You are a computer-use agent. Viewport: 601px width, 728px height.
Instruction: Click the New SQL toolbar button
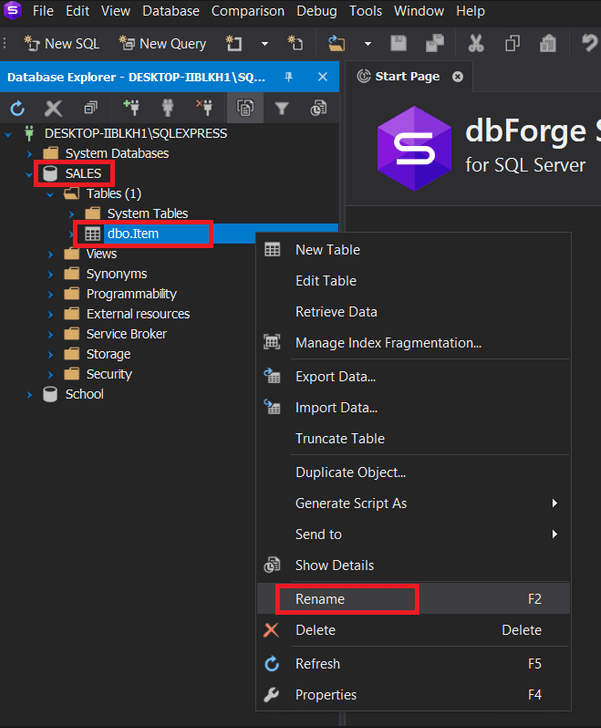click(x=61, y=44)
